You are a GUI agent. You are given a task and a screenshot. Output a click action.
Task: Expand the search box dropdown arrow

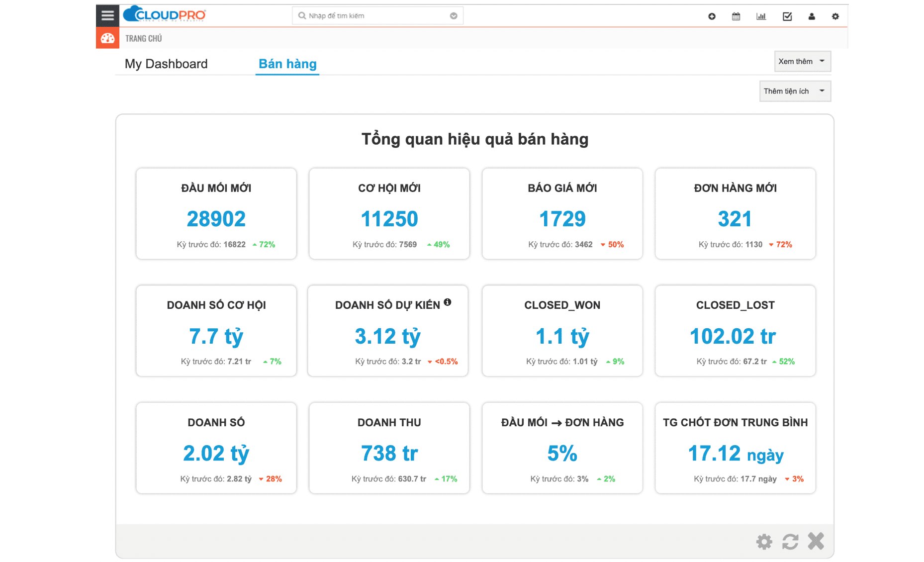(x=454, y=16)
